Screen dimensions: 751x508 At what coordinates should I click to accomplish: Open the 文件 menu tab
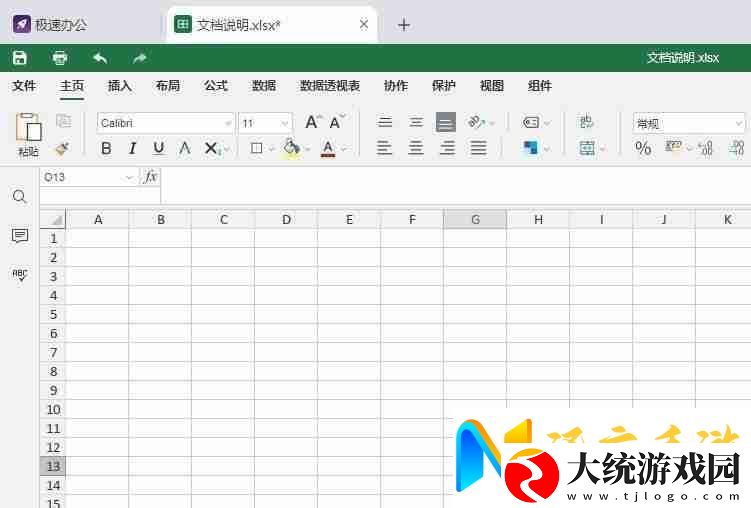(x=24, y=86)
